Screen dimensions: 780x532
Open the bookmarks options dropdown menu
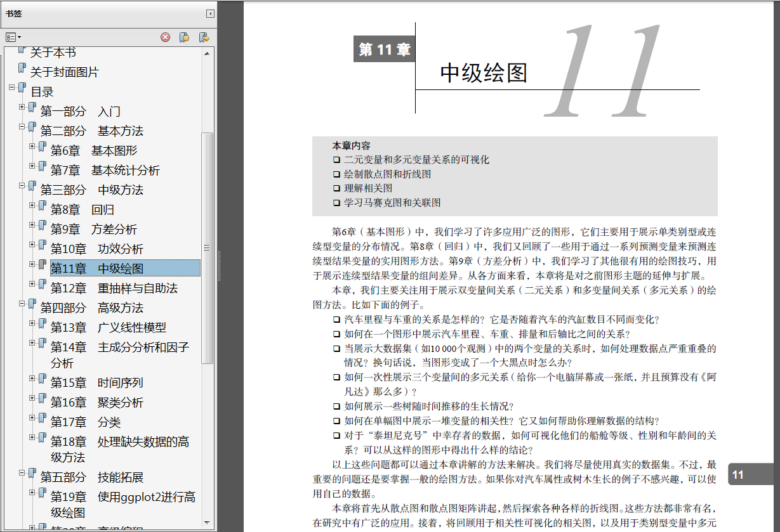point(13,37)
